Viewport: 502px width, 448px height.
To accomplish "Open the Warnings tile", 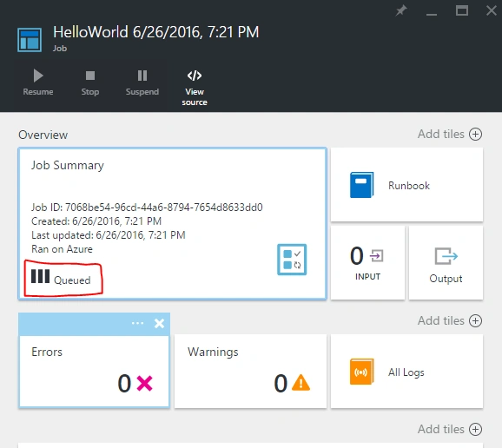I will pos(250,372).
